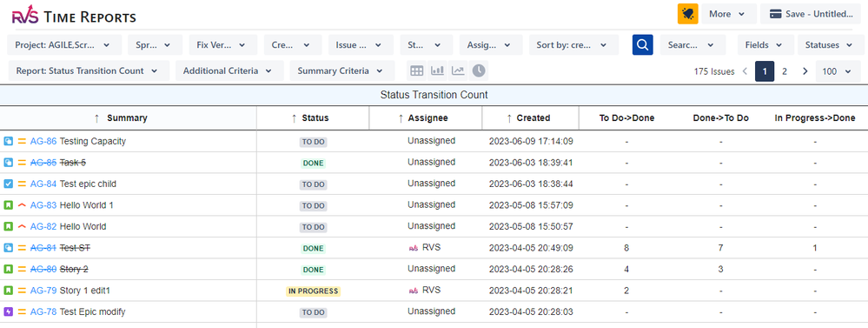Open Report: Status Transition Count dropdown

coord(89,71)
